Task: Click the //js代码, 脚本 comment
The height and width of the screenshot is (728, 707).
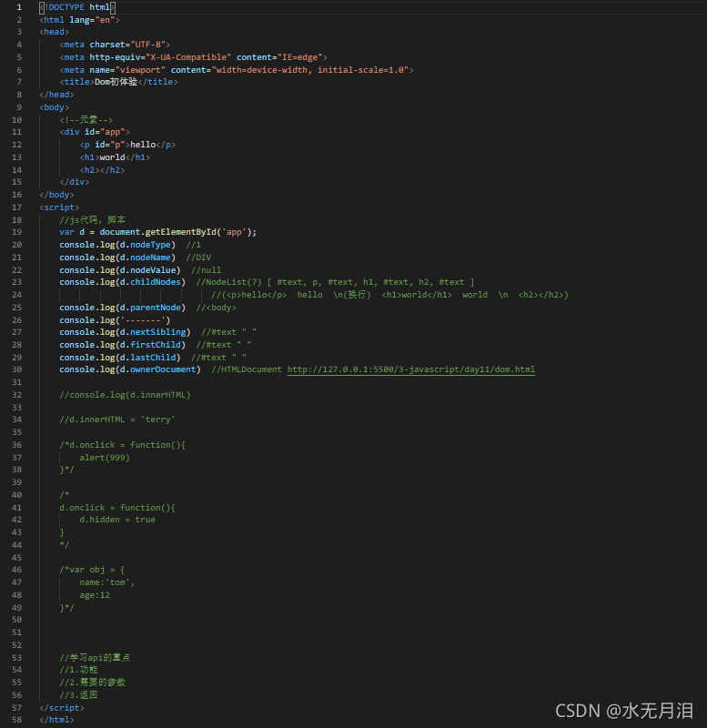Action: point(92,220)
